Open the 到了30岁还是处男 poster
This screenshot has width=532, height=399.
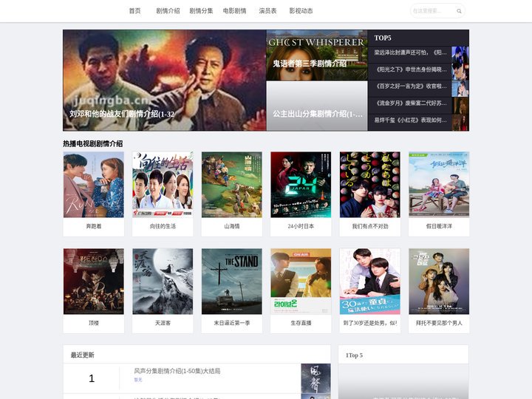pyautogui.click(x=370, y=282)
